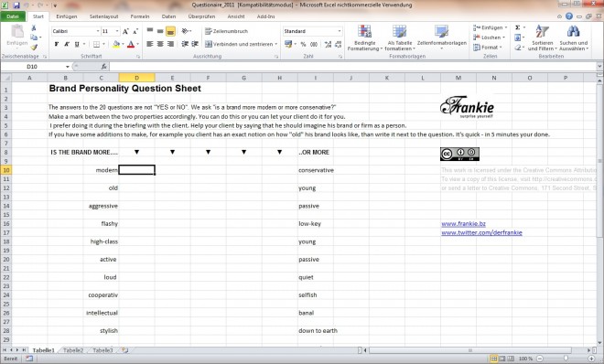Increase font size with the larger A icon
The image size is (604, 364).
125,31
